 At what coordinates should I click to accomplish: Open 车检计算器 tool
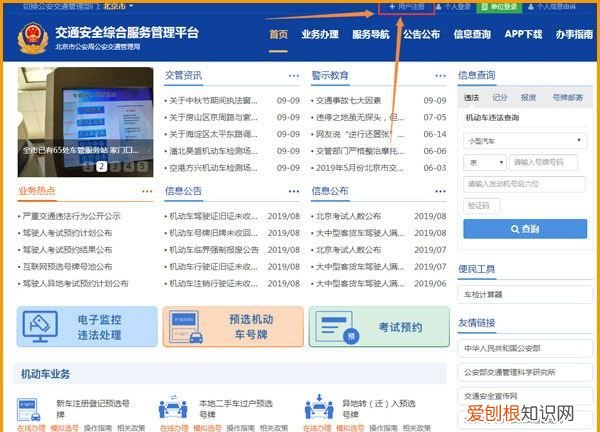pos(525,295)
